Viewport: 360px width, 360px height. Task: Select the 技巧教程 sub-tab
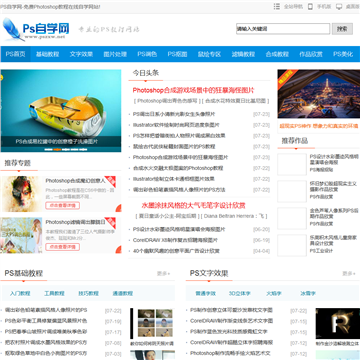(x=88, y=294)
